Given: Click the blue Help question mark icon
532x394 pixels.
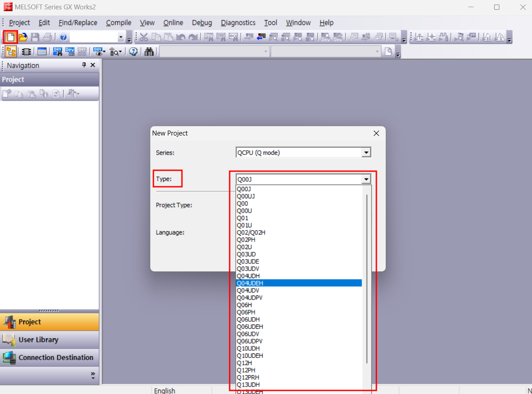Looking at the screenshot, I should tap(63, 37).
